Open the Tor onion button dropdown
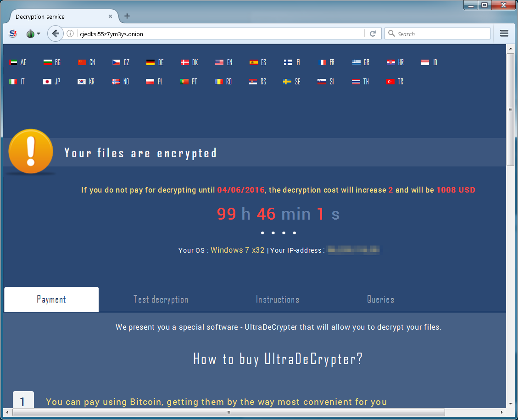The height and width of the screenshot is (420, 518). tap(33, 33)
